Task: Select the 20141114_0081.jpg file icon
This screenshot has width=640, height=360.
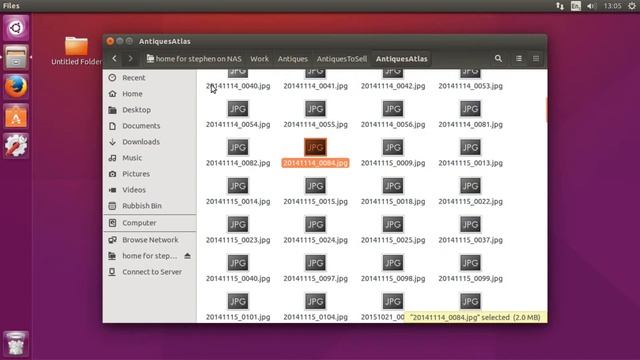Action: click(470, 109)
